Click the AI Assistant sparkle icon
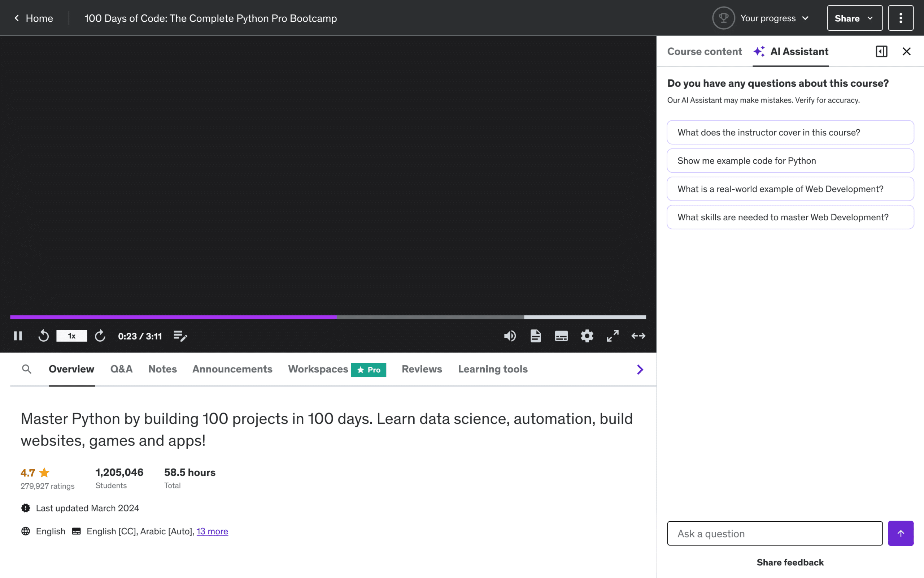Image resolution: width=924 pixels, height=578 pixels. (759, 51)
